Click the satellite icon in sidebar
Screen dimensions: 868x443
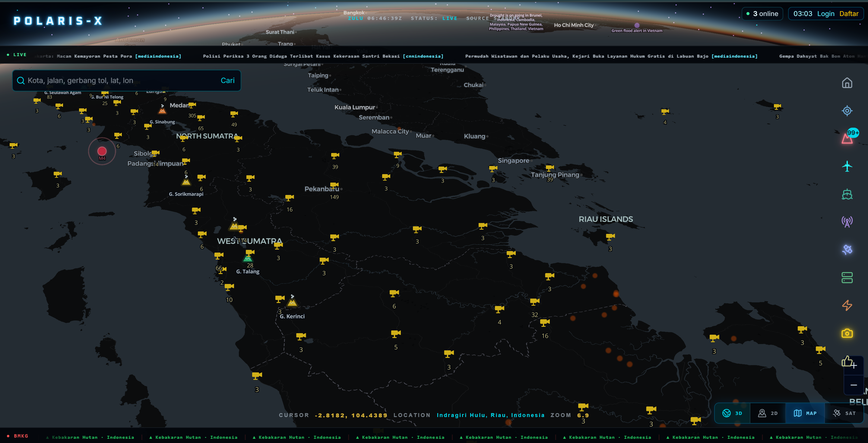847,250
